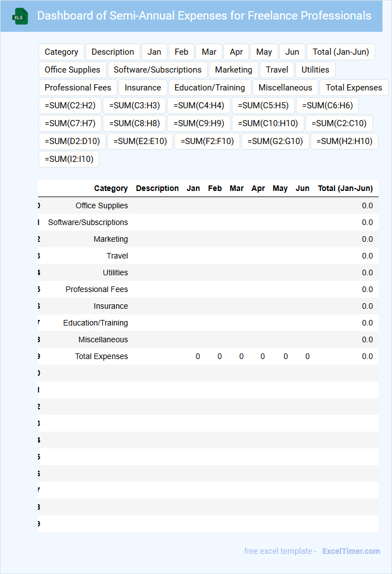Select the Travel table row cell
Image resolution: width=392 pixels, height=574 pixels.
tap(117, 256)
